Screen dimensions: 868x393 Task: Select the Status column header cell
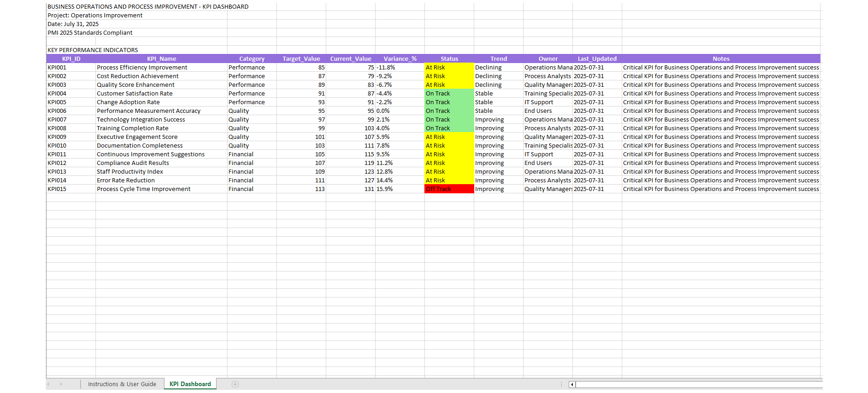tap(449, 59)
